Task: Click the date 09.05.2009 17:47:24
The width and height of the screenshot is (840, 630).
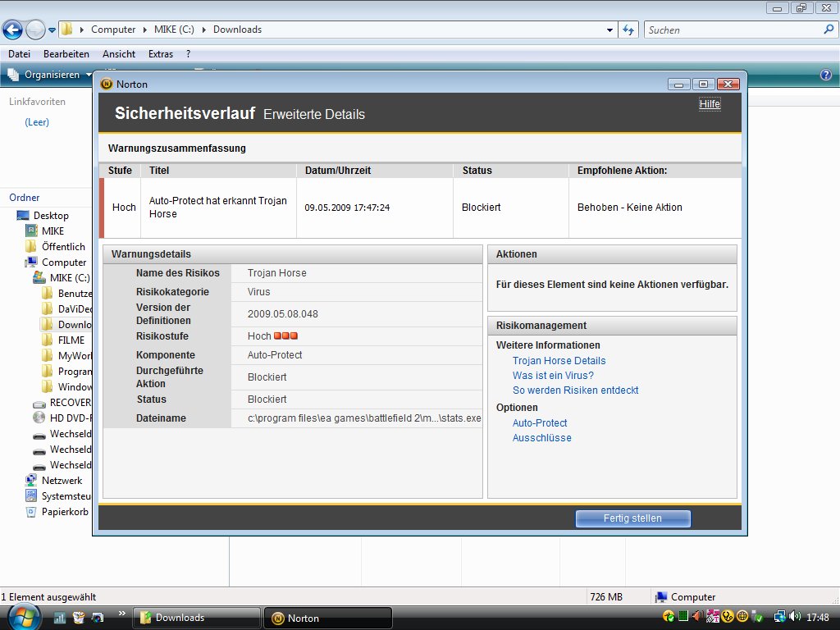Action: pos(347,208)
